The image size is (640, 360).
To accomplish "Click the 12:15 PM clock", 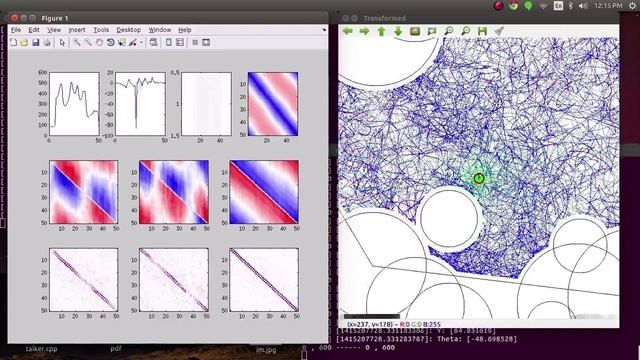I will [608, 6].
